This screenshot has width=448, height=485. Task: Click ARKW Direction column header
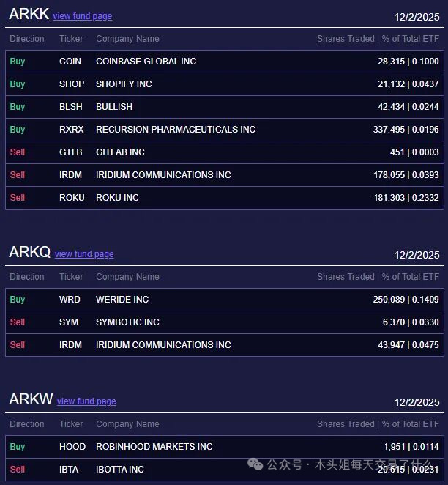pos(27,424)
